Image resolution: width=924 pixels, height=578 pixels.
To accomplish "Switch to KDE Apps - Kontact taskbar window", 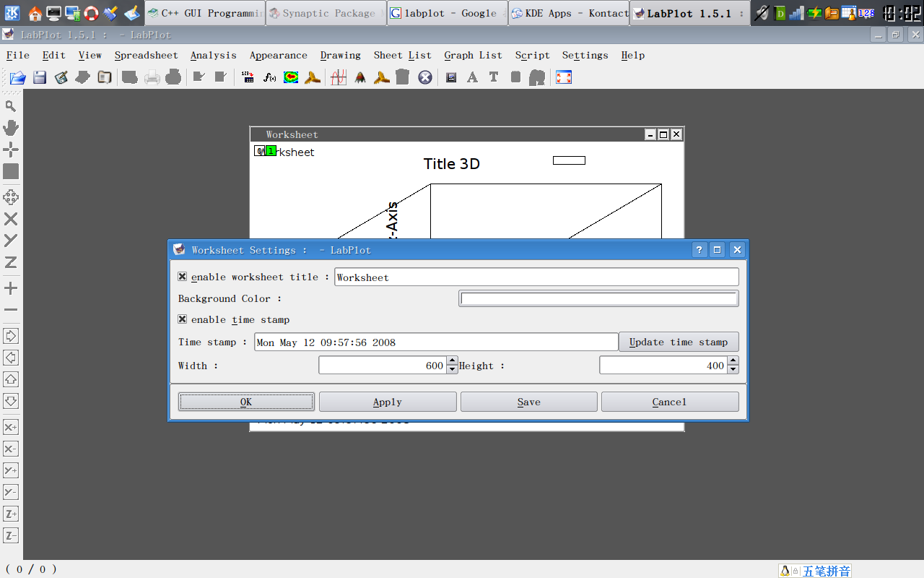I will [x=568, y=13].
